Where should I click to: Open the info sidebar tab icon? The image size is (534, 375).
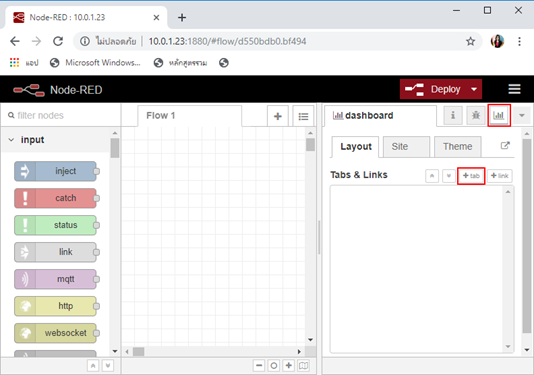453,115
